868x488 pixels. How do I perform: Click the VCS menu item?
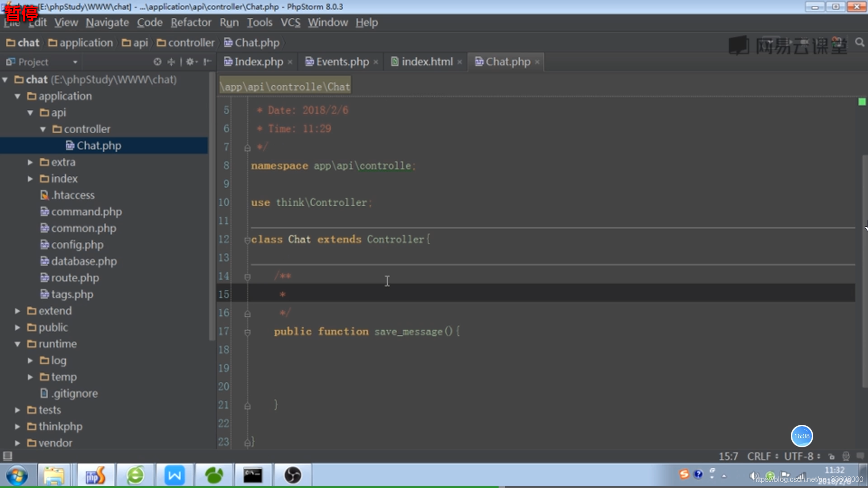290,22
